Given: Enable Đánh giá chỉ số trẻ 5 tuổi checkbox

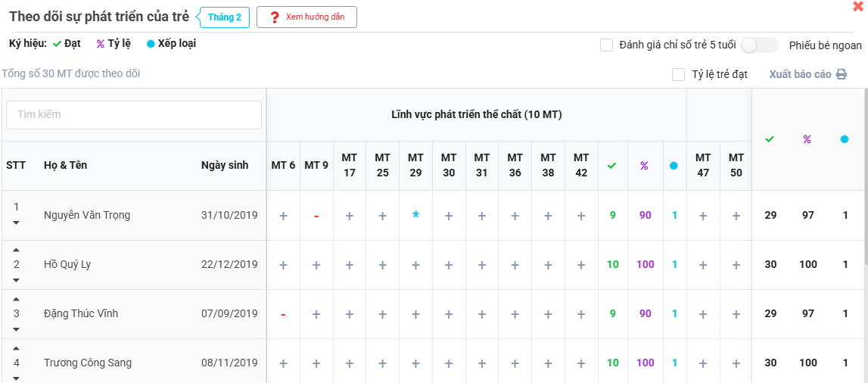Looking at the screenshot, I should click(x=606, y=45).
